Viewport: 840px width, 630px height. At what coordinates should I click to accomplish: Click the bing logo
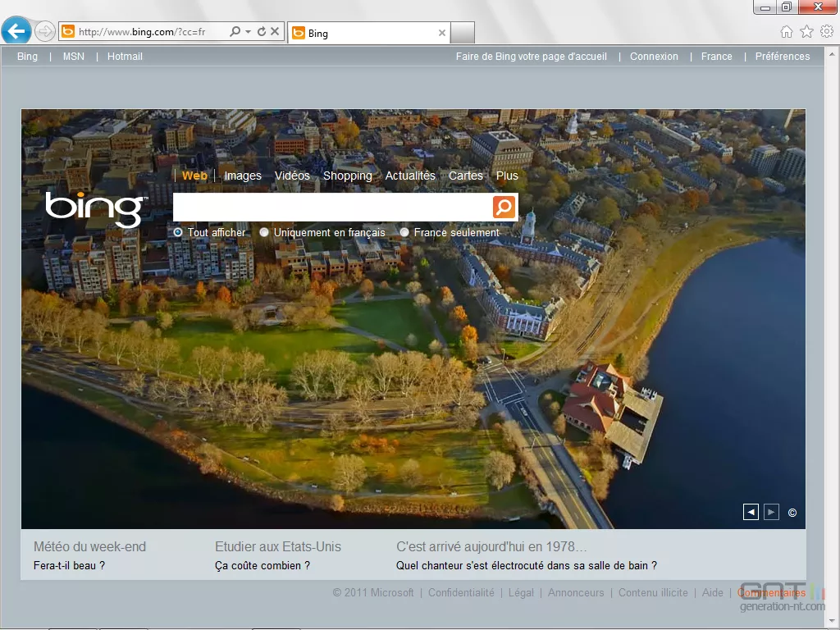pos(97,209)
